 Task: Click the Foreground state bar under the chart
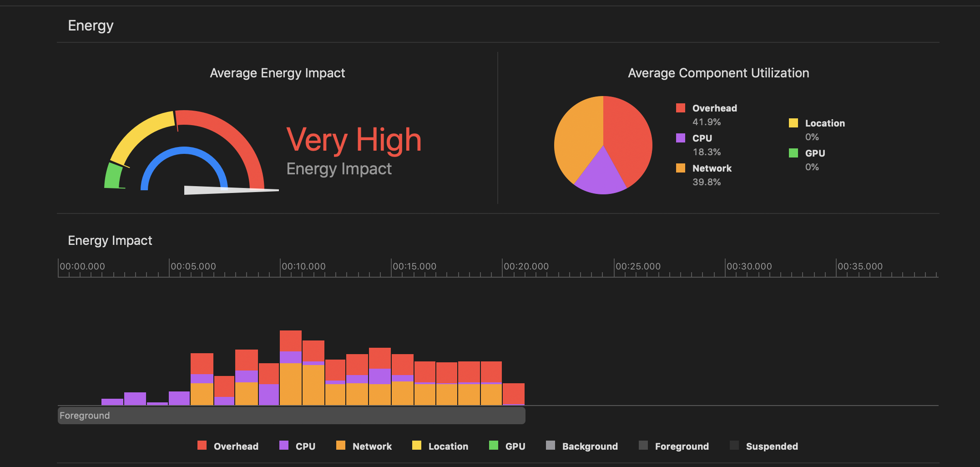pyautogui.click(x=291, y=416)
